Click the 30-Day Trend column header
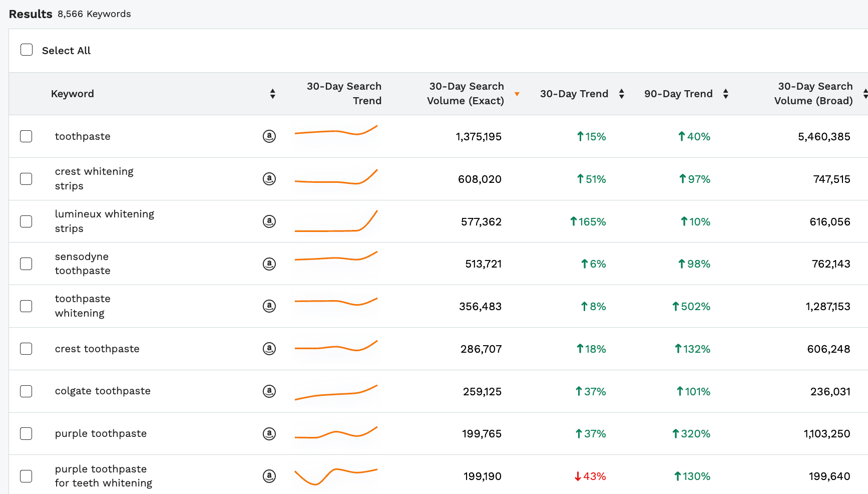The image size is (868, 494). [x=574, y=94]
